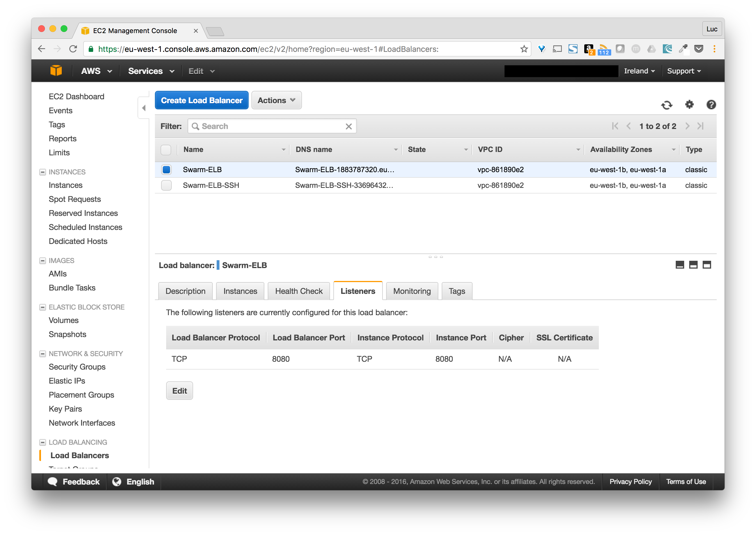
Task: Switch to the Tags tab
Action: pos(457,291)
